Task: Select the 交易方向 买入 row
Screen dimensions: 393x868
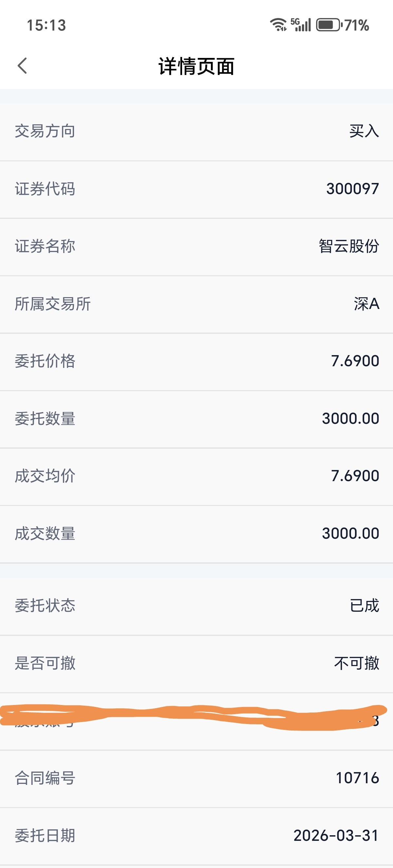Action: pyautogui.click(x=196, y=132)
